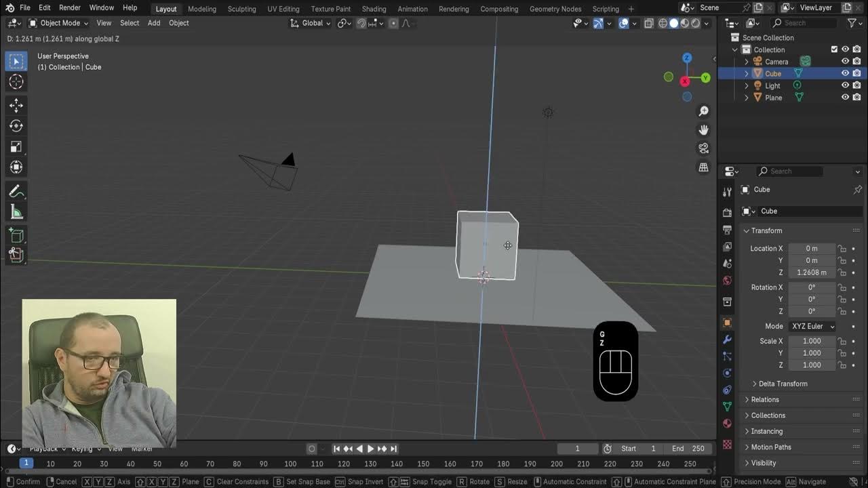
Task: Switch to the Modeling workspace tab
Action: (202, 9)
